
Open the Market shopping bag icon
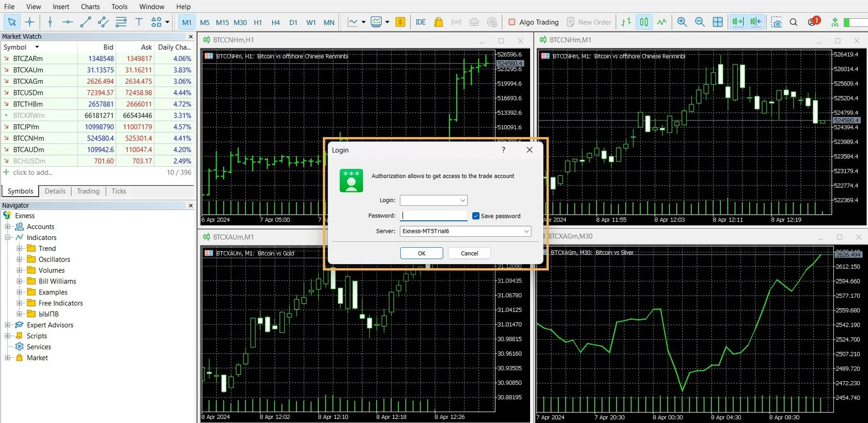click(x=439, y=22)
